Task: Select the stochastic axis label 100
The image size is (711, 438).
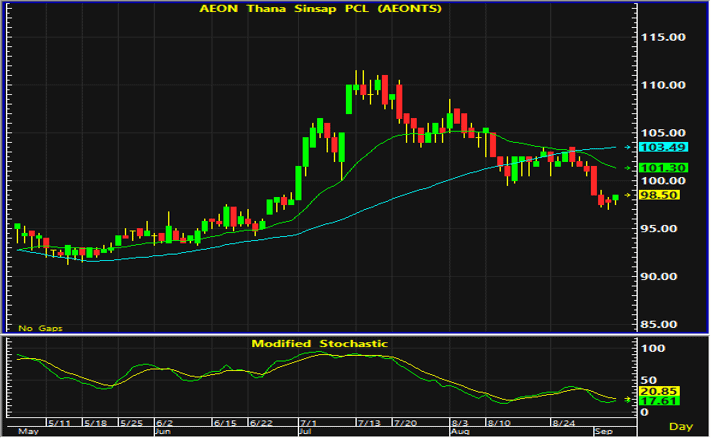Action: 653,349
